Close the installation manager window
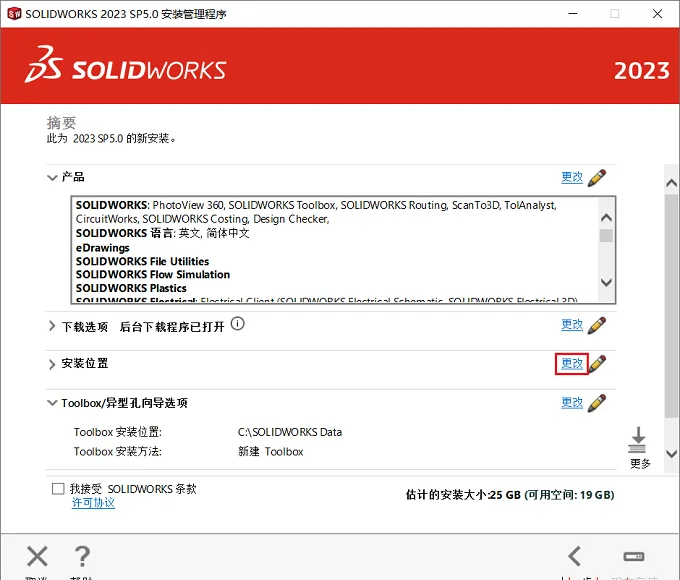Viewport: 680px width, 580px height. (657, 14)
